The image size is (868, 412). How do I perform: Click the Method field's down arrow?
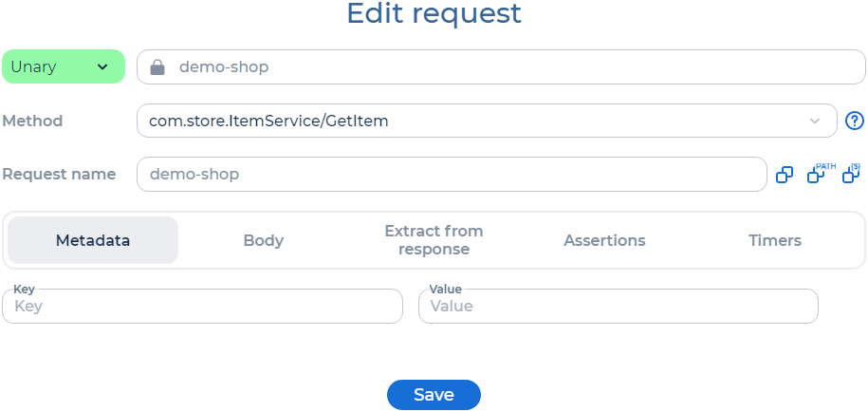pyautogui.click(x=815, y=121)
